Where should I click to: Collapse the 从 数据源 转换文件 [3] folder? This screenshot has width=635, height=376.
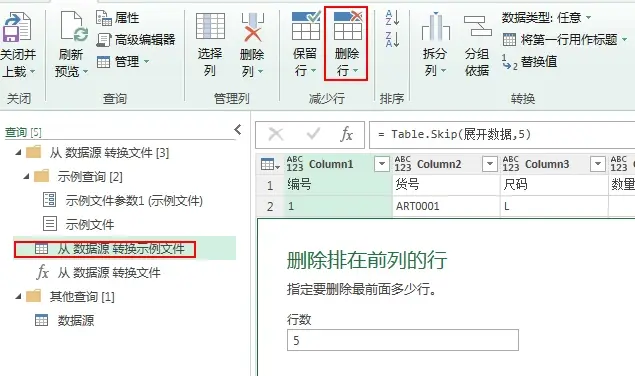coord(18,153)
